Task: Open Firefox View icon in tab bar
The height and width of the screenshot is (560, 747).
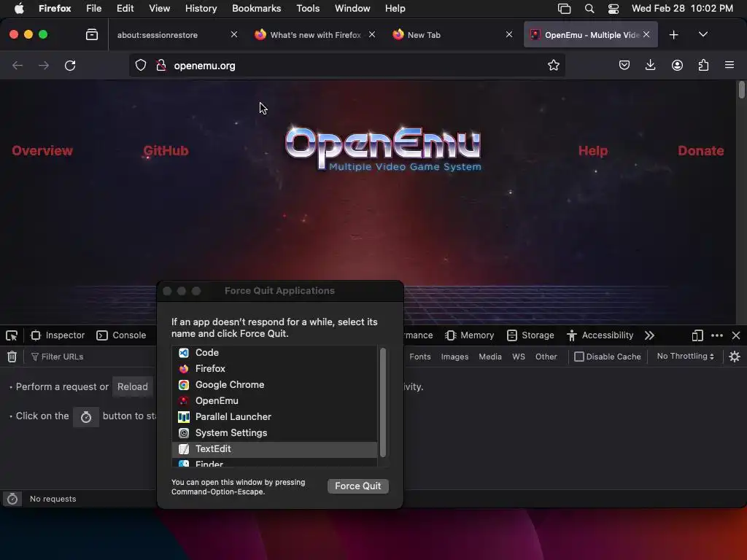Action: click(x=92, y=34)
